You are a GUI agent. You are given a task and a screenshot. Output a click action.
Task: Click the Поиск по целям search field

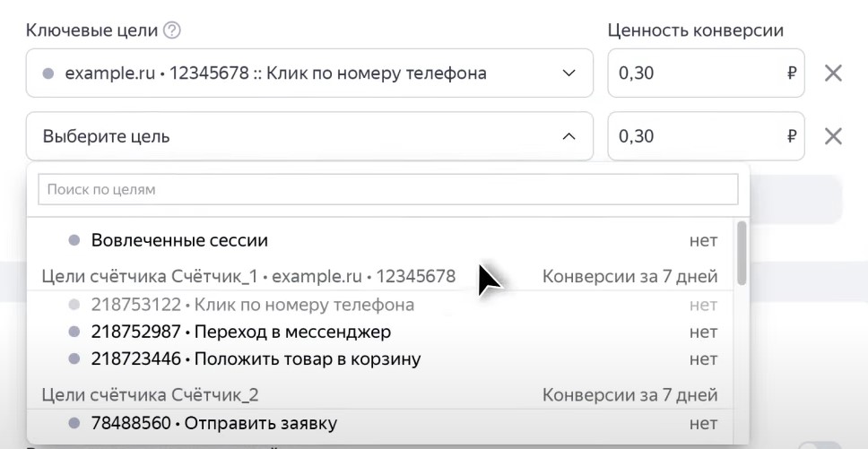(387, 189)
